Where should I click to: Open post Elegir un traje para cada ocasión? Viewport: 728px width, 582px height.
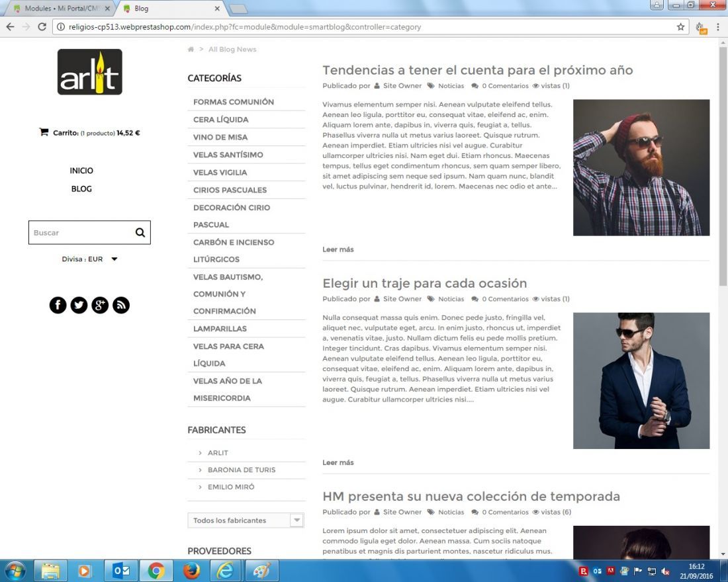coord(424,283)
